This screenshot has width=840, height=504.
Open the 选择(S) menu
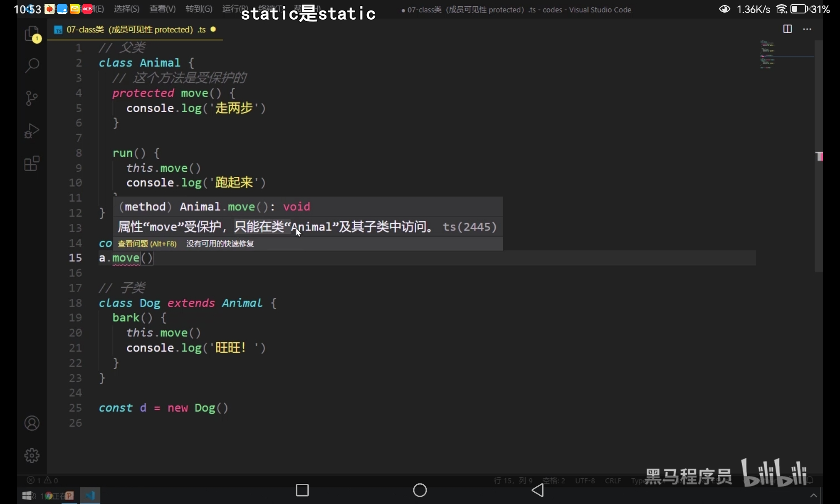126,9
